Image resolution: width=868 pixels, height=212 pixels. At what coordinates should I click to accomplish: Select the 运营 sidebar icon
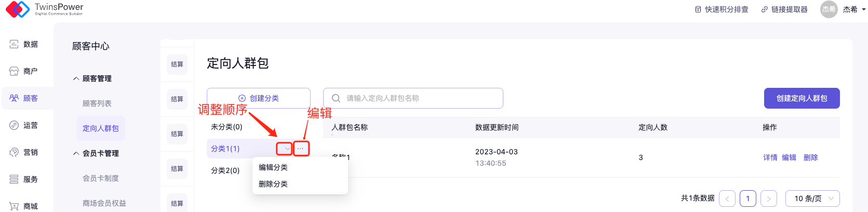click(14, 125)
